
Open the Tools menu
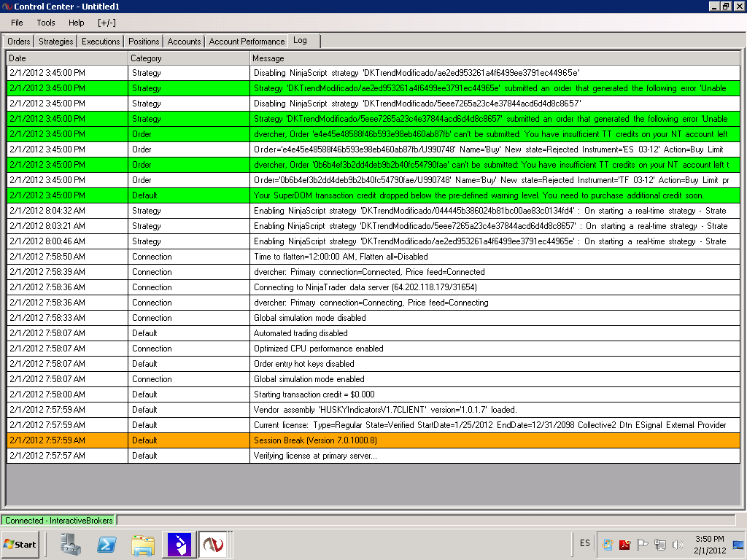coord(46,23)
